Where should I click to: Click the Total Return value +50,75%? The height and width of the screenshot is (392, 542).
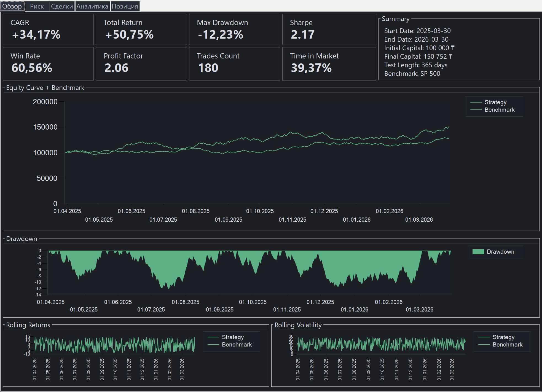click(x=129, y=35)
